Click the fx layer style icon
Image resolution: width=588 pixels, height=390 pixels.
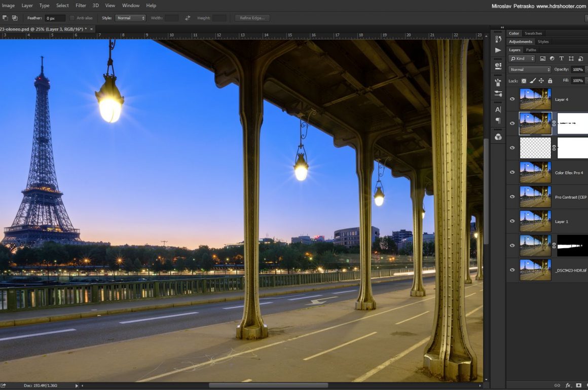click(568, 385)
